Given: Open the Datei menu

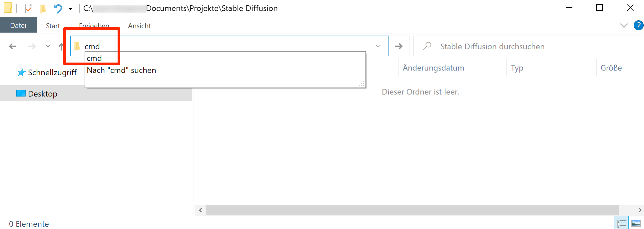Looking at the screenshot, I should [x=18, y=26].
